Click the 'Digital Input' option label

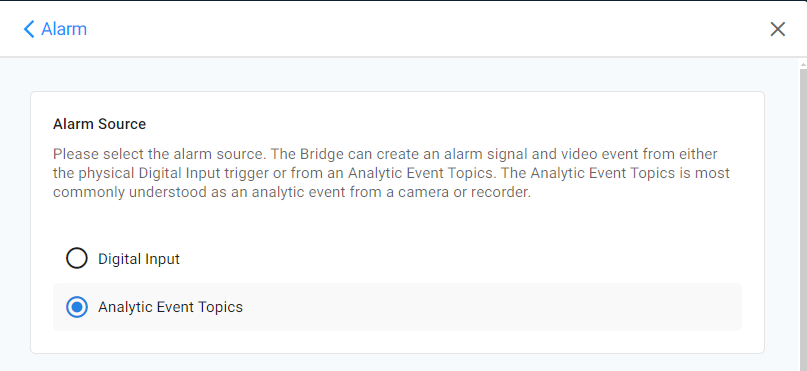coord(139,259)
